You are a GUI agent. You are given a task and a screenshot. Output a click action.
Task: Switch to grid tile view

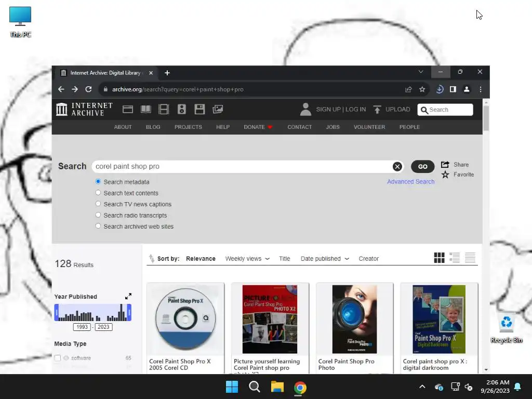[x=439, y=258]
